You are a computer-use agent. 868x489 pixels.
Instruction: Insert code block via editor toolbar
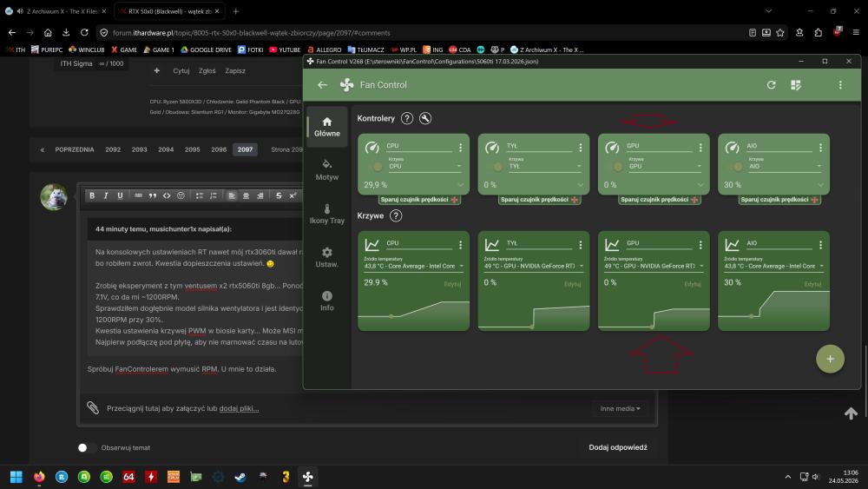point(167,195)
